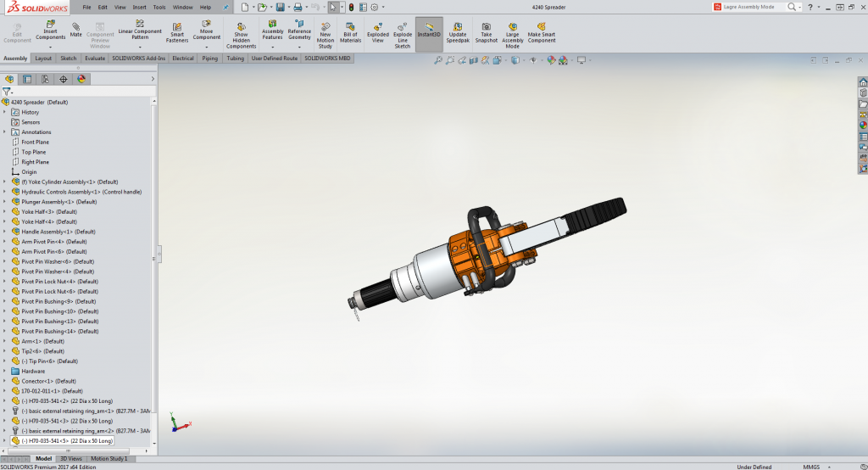
Task: Click the Help question mark icon
Action: pyautogui.click(x=810, y=7)
